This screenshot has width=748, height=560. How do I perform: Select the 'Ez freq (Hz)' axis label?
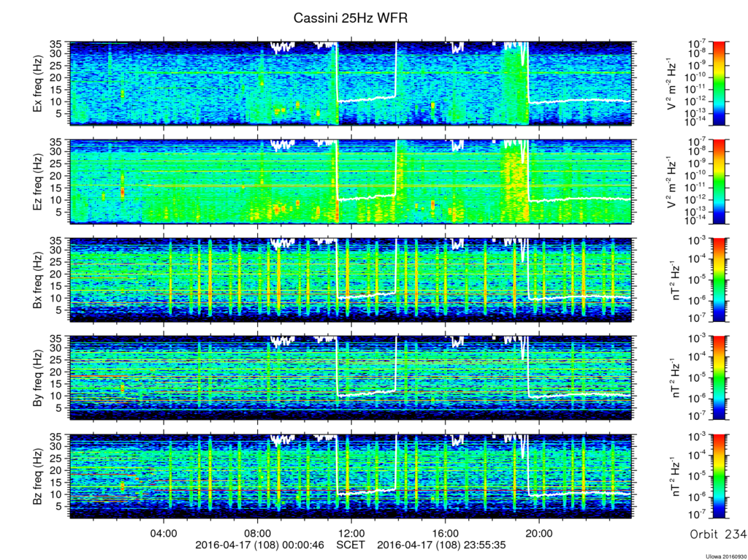(37, 182)
